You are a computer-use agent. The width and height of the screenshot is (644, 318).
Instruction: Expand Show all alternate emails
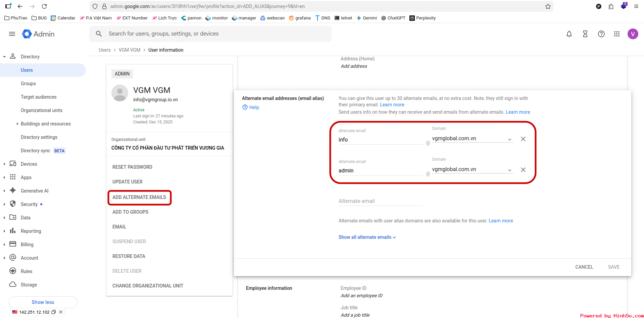pyautogui.click(x=367, y=237)
